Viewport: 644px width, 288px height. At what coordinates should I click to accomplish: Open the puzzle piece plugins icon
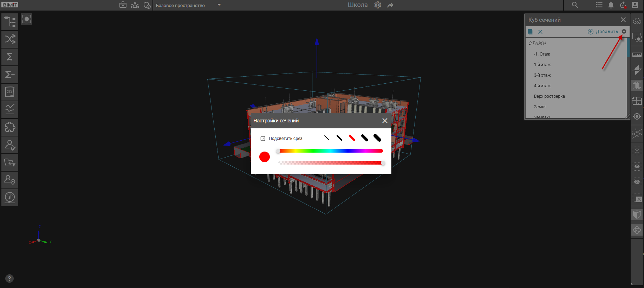(10, 127)
